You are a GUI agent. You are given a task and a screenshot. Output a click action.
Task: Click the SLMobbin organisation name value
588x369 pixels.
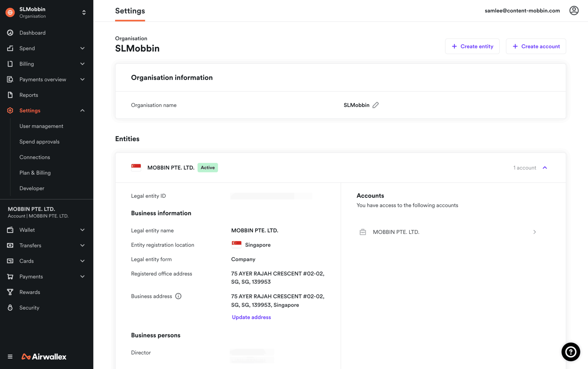pyautogui.click(x=356, y=105)
